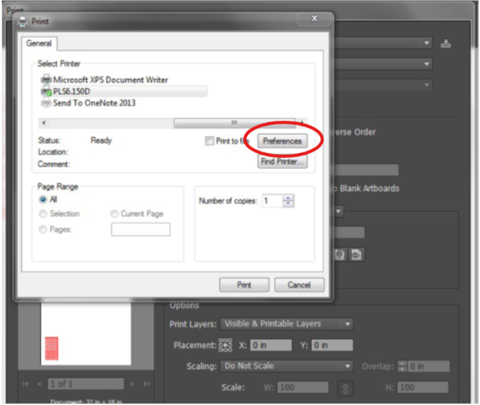
Task: Click the Placement X input field
Action: click(x=271, y=345)
